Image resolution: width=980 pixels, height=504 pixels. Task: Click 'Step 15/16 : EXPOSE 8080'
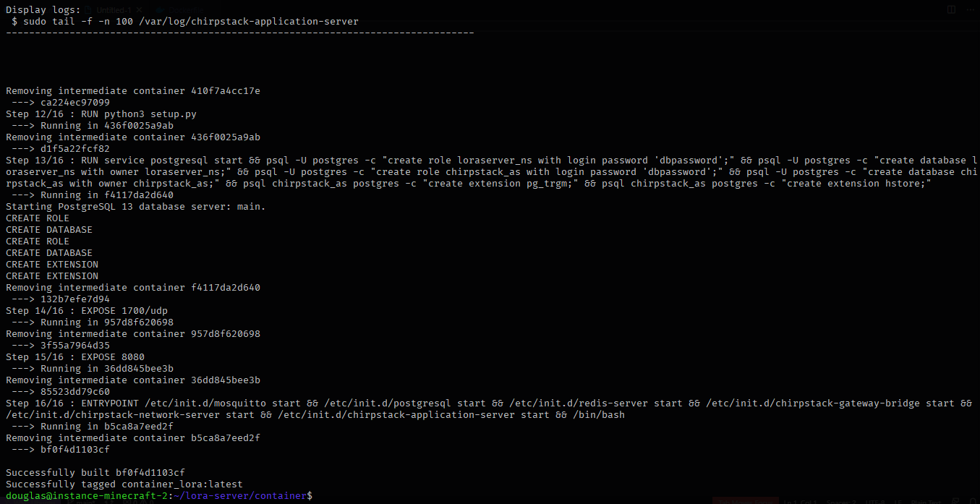(75, 357)
